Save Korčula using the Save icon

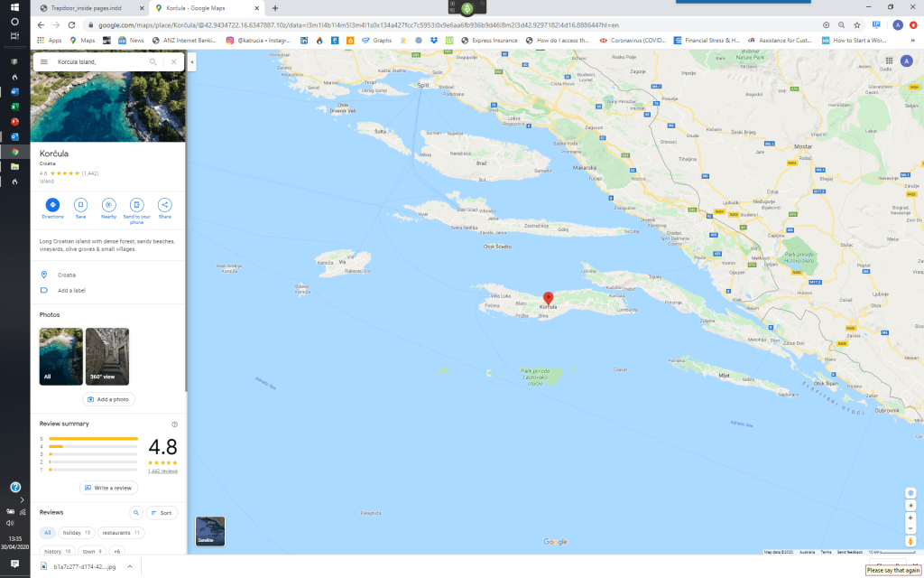(80, 205)
